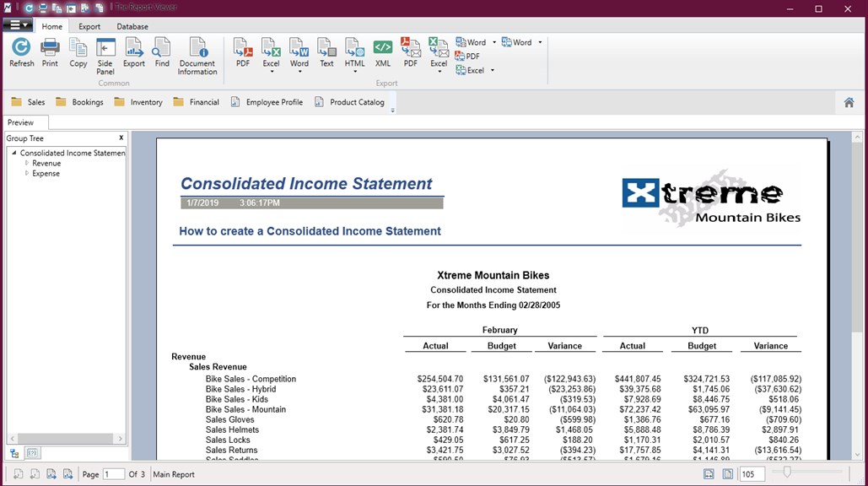The image size is (868, 486).
Task: Click the Copy icon in the ribbon
Action: (78, 53)
